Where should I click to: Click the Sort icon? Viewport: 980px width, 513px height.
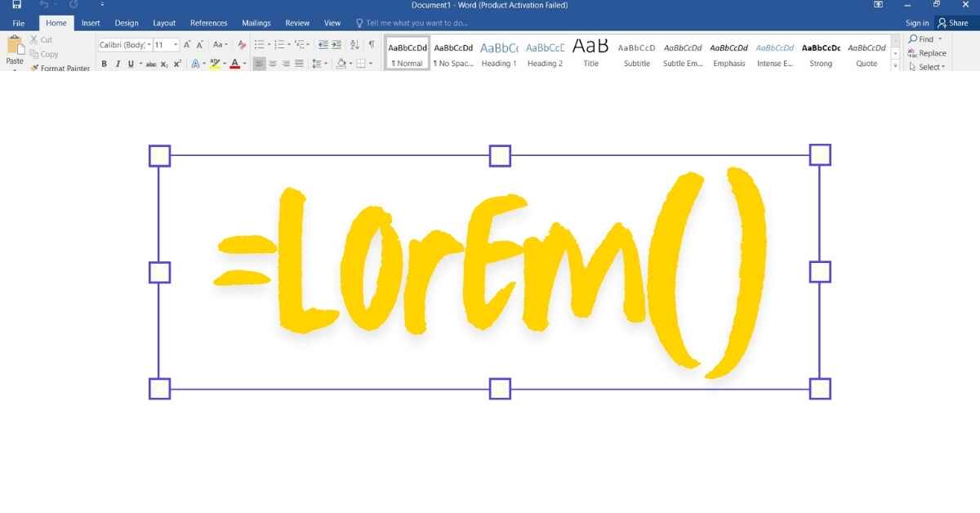click(354, 45)
